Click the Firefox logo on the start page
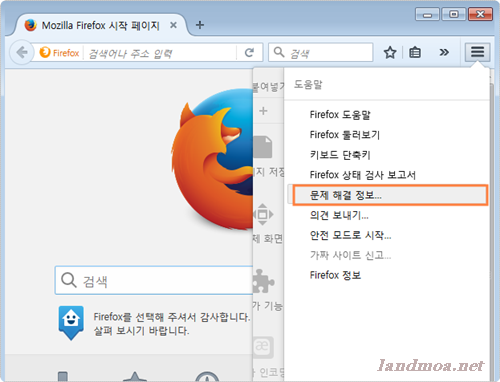 click(x=212, y=159)
